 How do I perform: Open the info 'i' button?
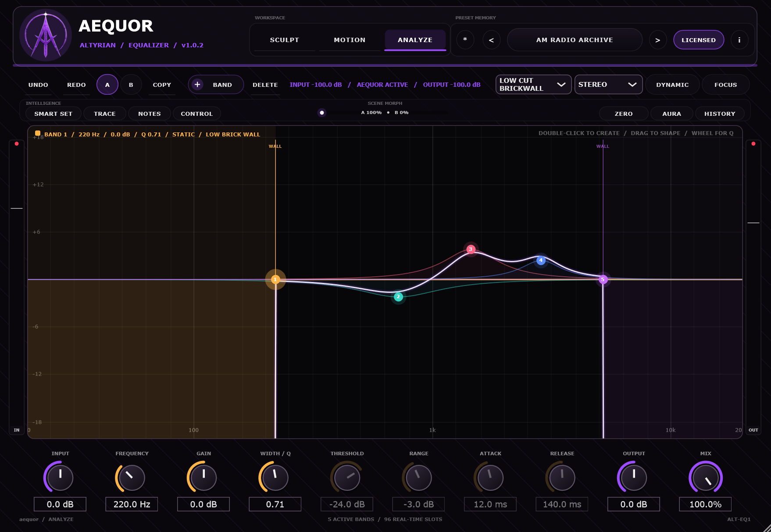coord(739,40)
